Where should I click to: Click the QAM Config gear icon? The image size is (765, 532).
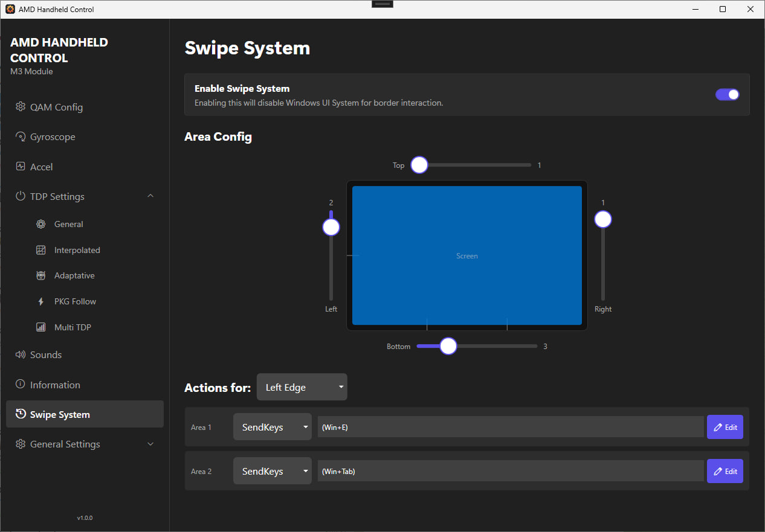21,107
